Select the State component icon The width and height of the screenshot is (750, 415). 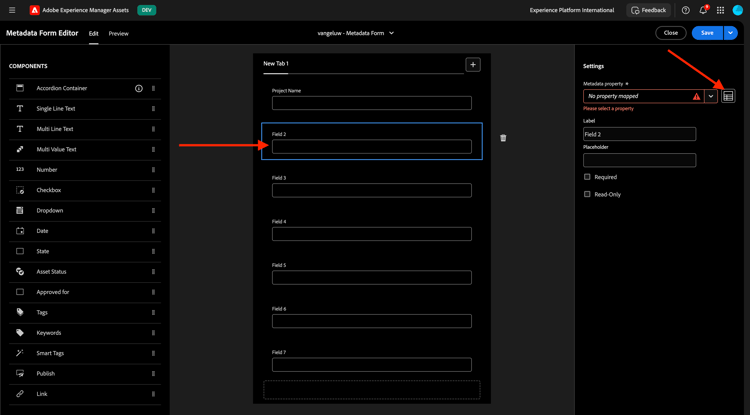(20, 251)
